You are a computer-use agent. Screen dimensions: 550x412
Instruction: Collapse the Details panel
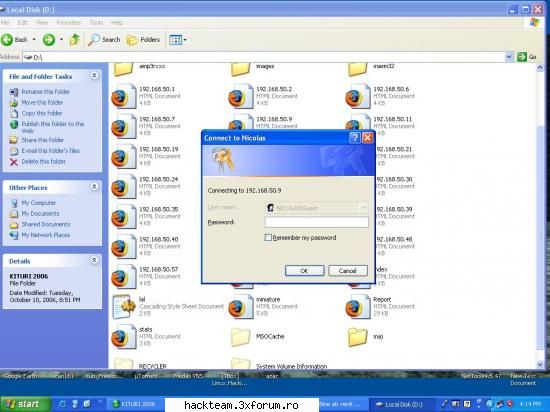94,260
